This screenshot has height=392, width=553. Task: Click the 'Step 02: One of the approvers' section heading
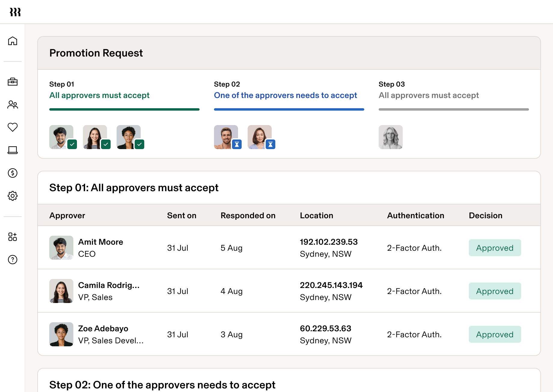(162, 385)
